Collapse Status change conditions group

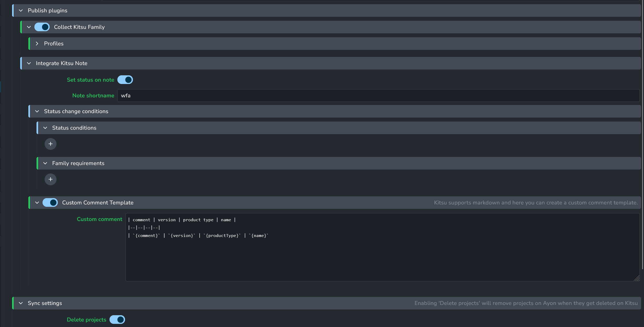coord(37,111)
